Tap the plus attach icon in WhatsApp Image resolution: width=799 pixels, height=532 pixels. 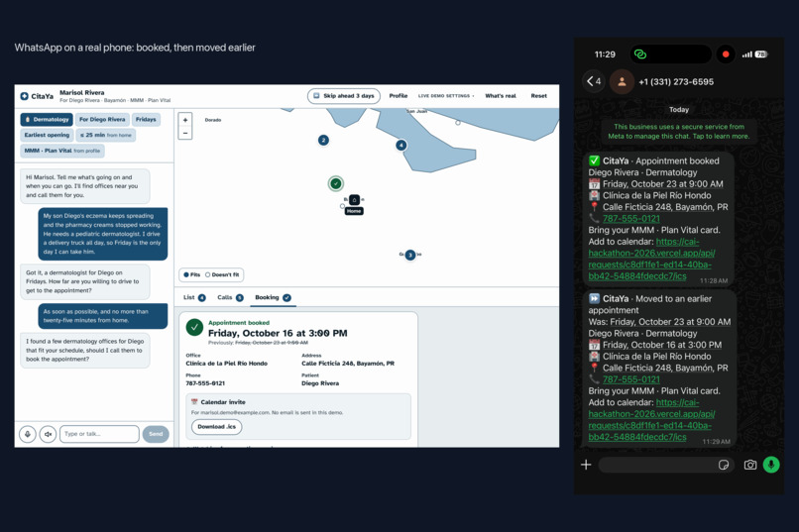(x=586, y=465)
